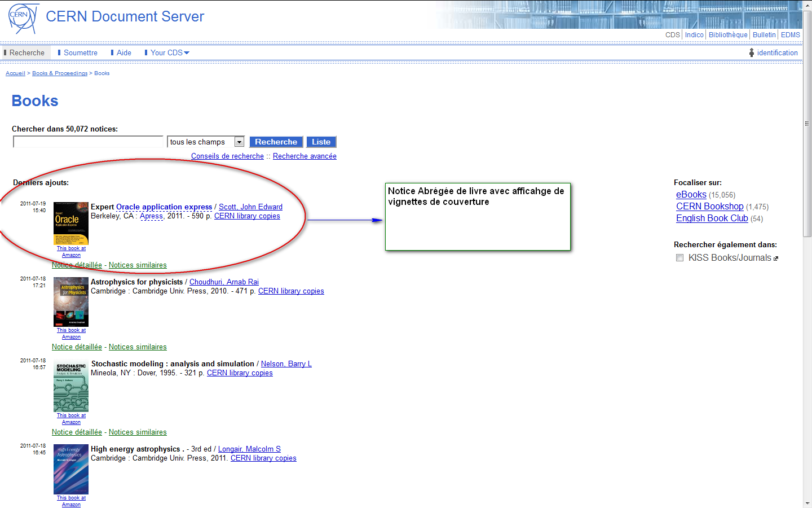Open the 'tous les champs' field dropdown
Viewport: 812px width, 508px height.
click(239, 142)
